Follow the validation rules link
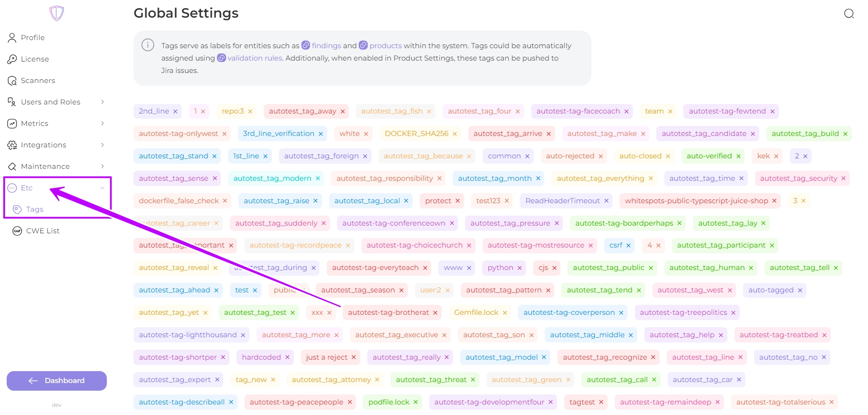 click(255, 58)
